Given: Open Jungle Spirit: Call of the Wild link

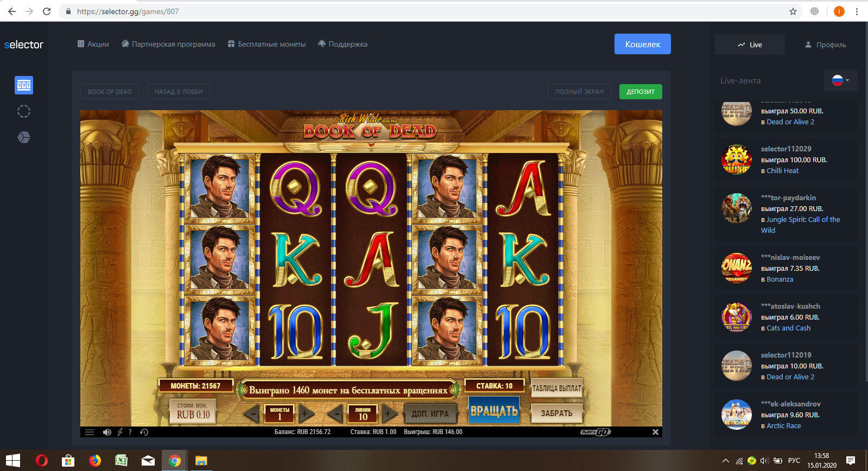Looking at the screenshot, I should pyautogui.click(x=801, y=225).
